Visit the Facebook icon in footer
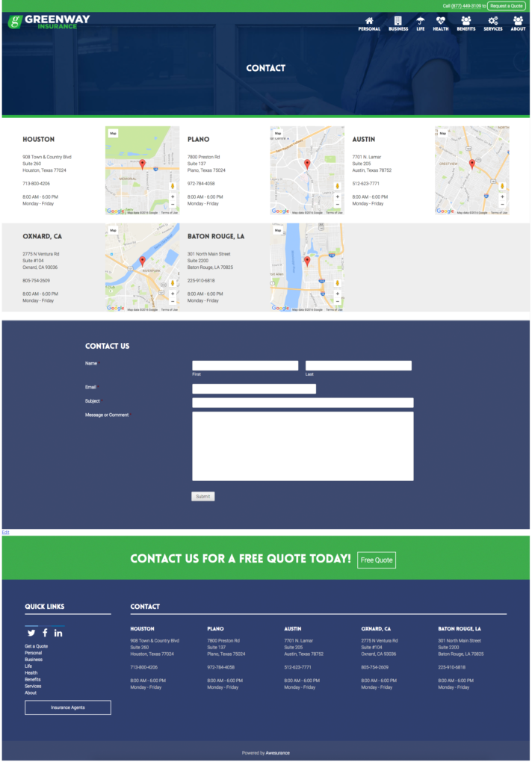Viewport: 532px width, 765px height. [45, 633]
